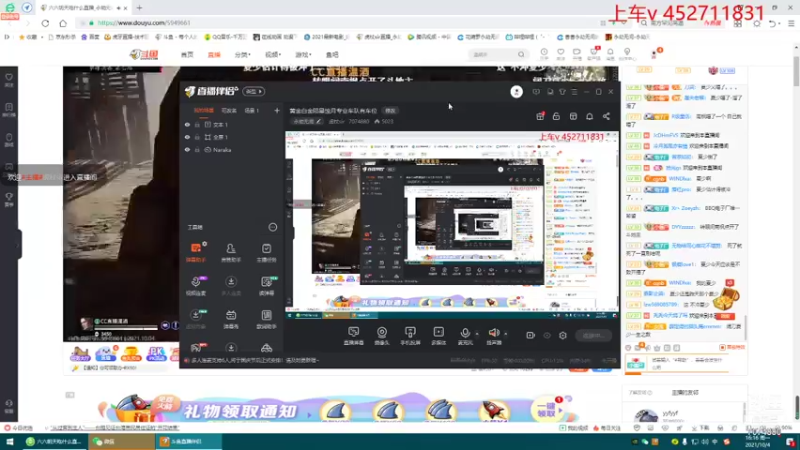800x450 pixels.
Task: Toggle visibility of the Naraka source
Action: click(187, 150)
